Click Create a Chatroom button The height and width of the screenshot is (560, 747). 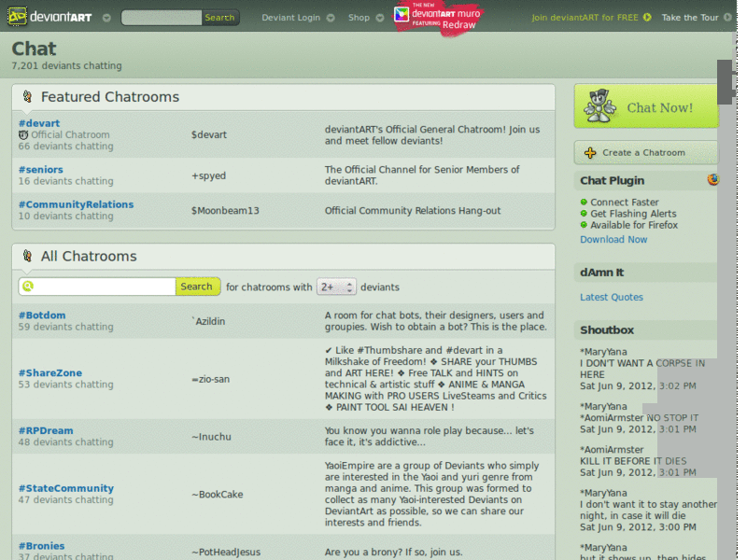(646, 152)
